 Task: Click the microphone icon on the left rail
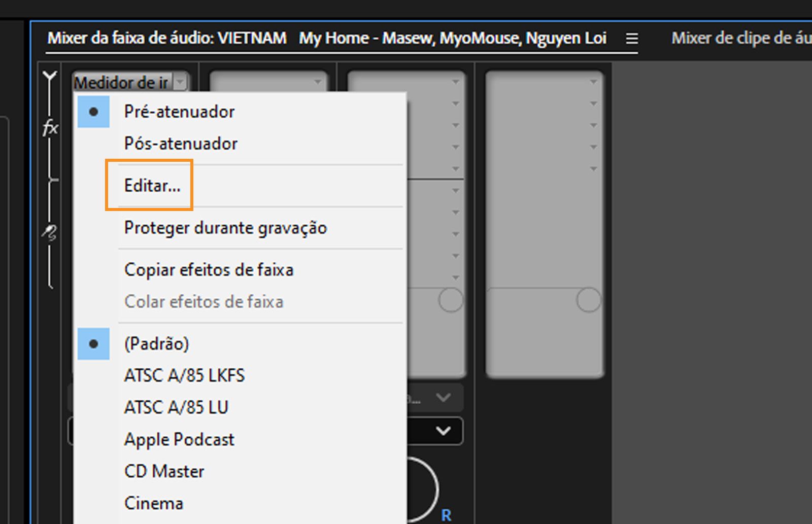pyautogui.click(x=49, y=233)
